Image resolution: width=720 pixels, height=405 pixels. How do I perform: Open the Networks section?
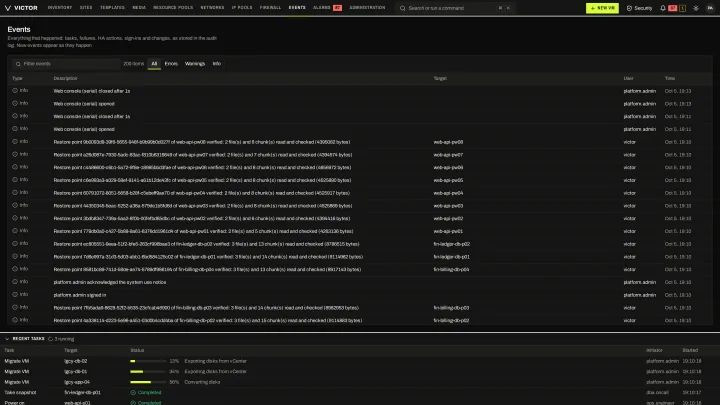[212, 8]
